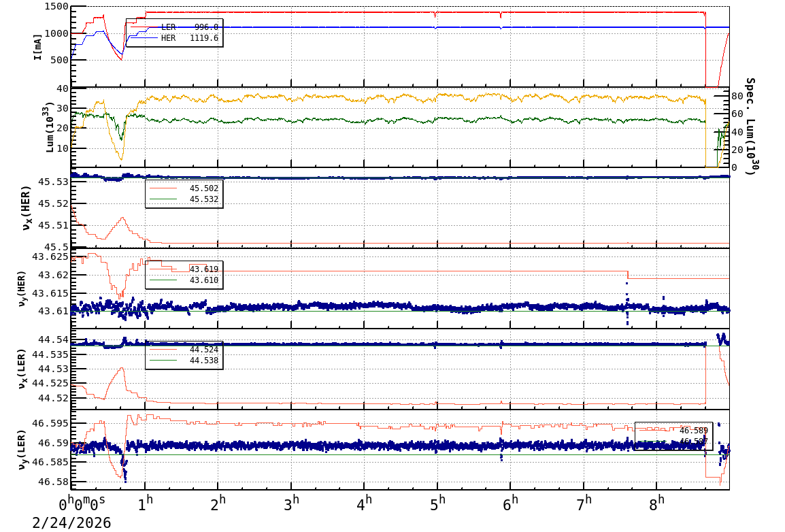Click the 43.619 legend value
This screenshot has height=532, width=785.
tap(204, 269)
